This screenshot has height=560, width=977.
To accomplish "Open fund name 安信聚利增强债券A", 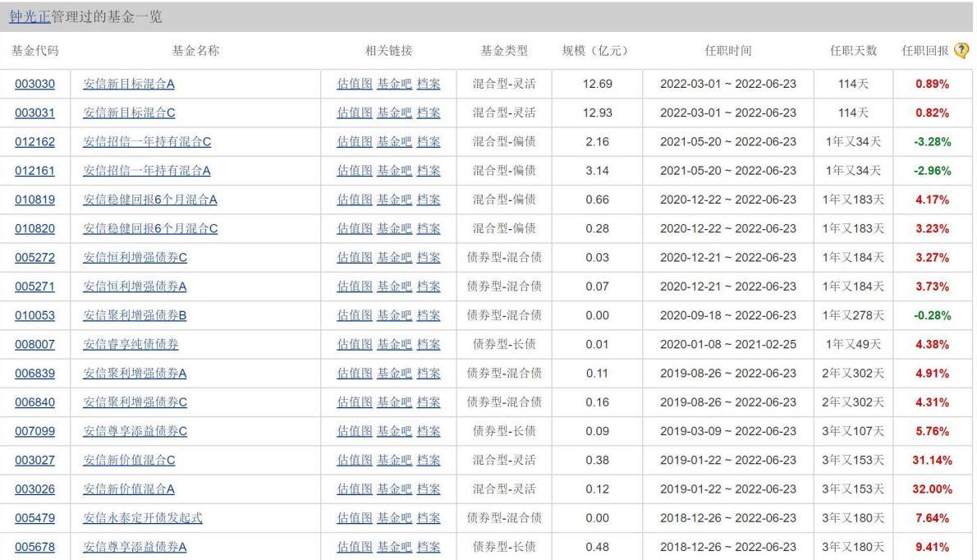I will coord(135,373).
